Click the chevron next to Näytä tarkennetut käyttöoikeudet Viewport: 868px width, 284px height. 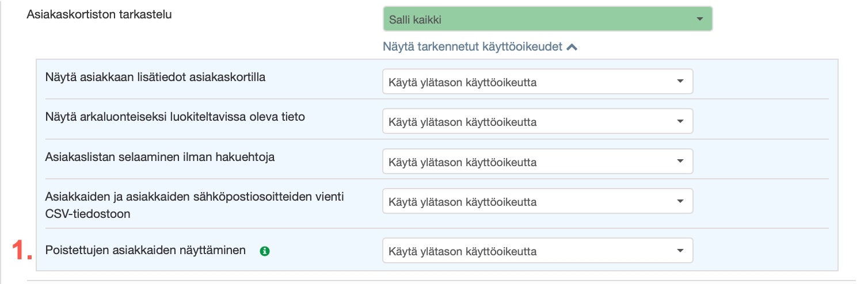coord(572,48)
